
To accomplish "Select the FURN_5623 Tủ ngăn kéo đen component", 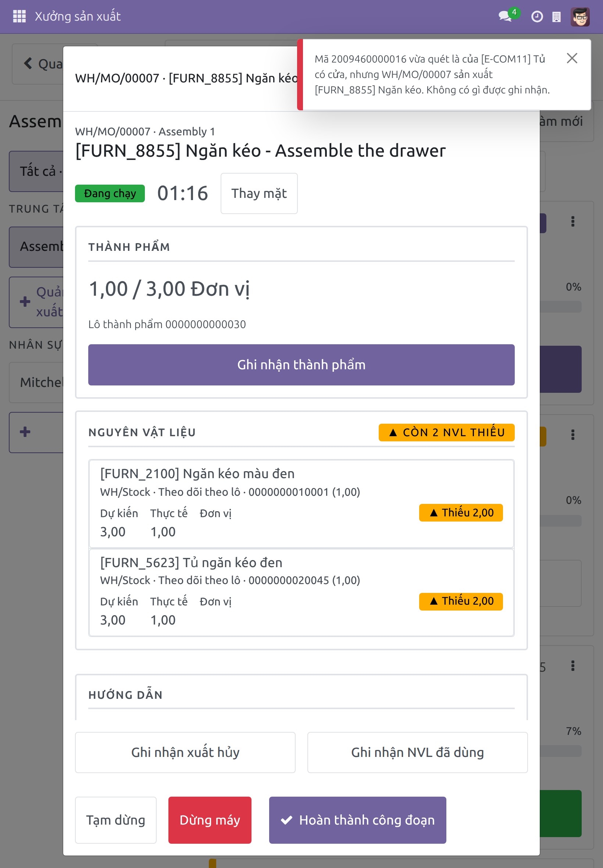I will coord(301,593).
